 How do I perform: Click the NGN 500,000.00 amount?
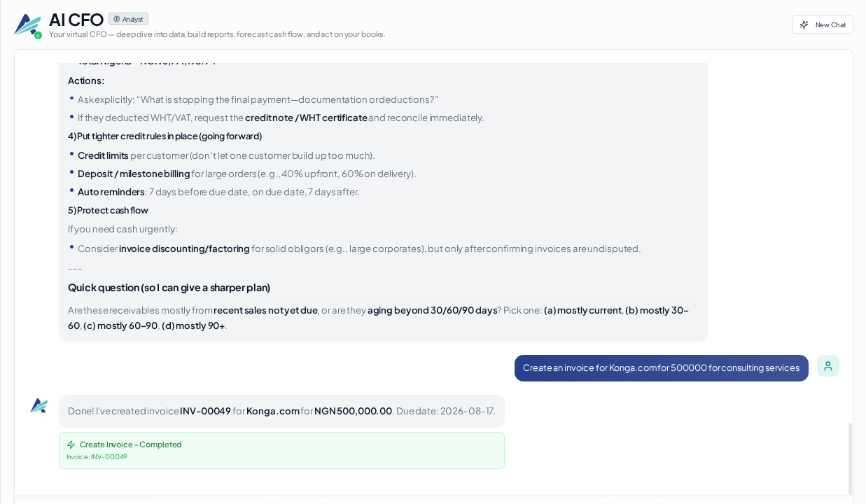tap(353, 411)
